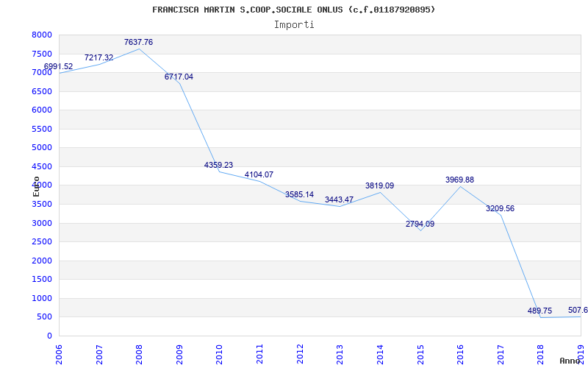Click the 2010 x-axis year label

pos(219,354)
